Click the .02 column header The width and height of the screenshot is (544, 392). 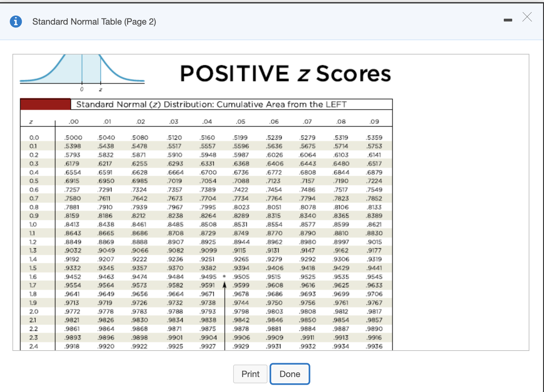click(141, 121)
